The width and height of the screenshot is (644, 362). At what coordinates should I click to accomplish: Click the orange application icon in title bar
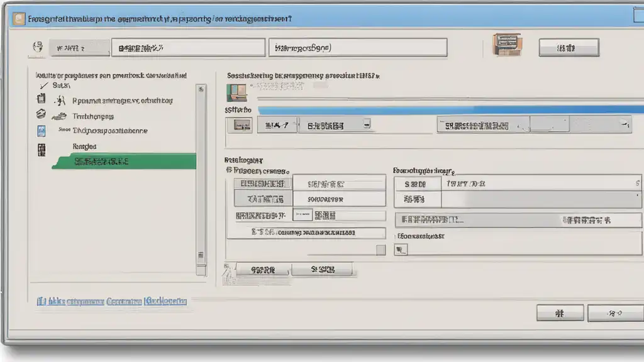click(x=18, y=18)
